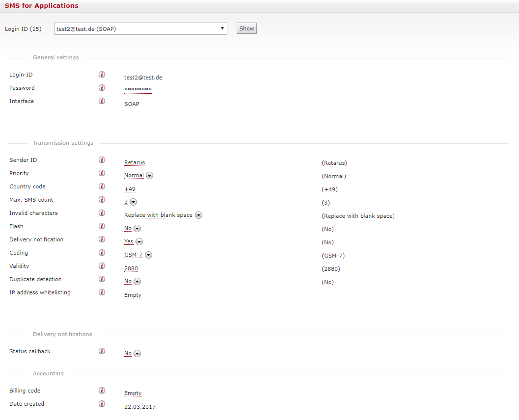Click the info icon next to Login-ID
The height and width of the screenshot is (420, 519).
click(102, 75)
